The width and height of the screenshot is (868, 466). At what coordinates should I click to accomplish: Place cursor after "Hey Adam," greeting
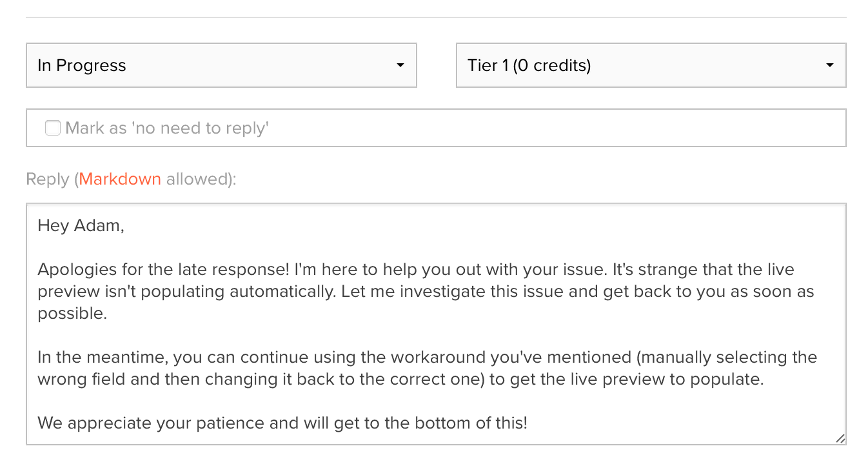pyautogui.click(x=125, y=225)
